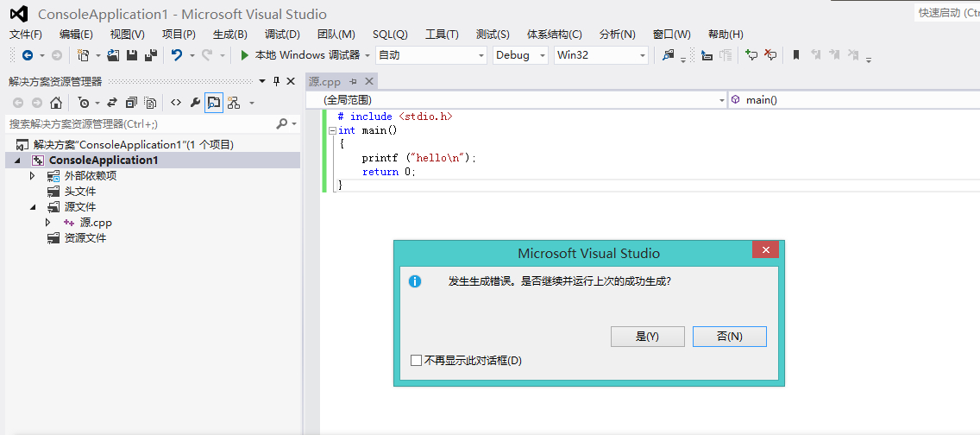The height and width of the screenshot is (435, 980).
Task: Open the Win32 platform dropdown
Action: (600, 55)
